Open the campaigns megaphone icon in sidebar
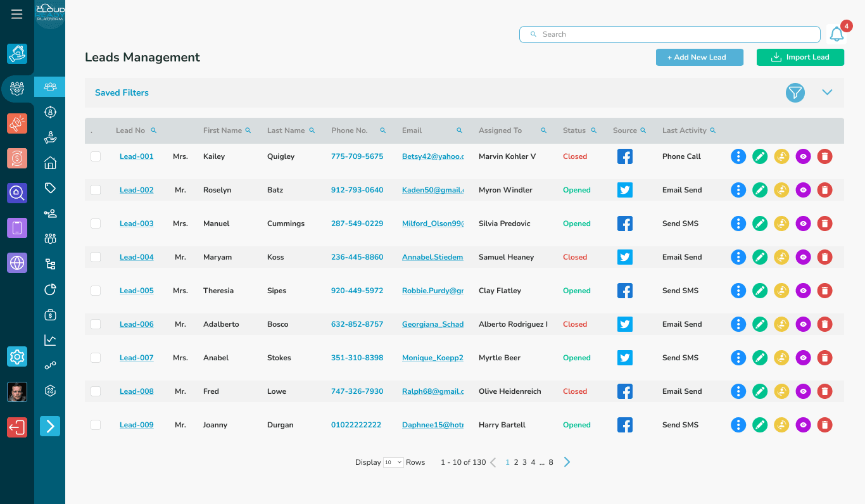The image size is (865, 504). [x=17, y=125]
